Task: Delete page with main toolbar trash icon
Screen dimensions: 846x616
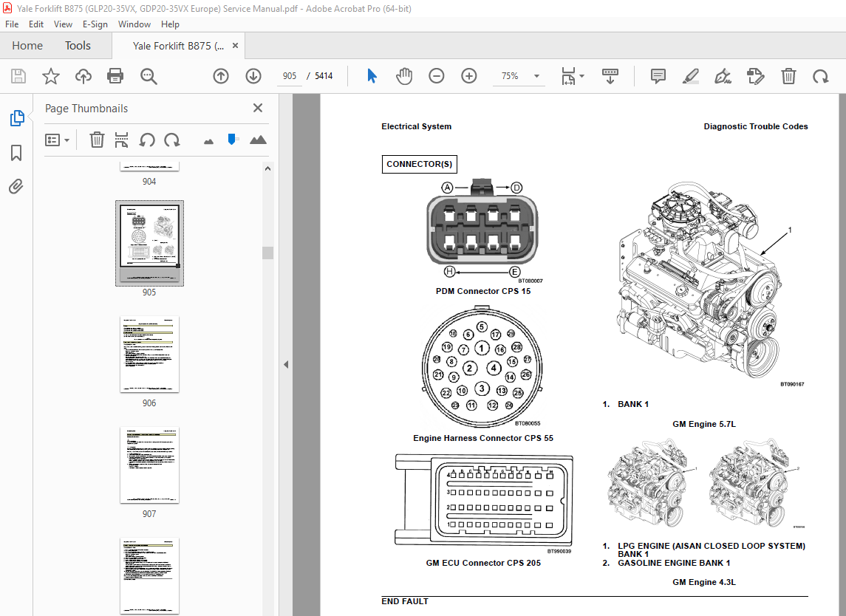Action: 788,76
